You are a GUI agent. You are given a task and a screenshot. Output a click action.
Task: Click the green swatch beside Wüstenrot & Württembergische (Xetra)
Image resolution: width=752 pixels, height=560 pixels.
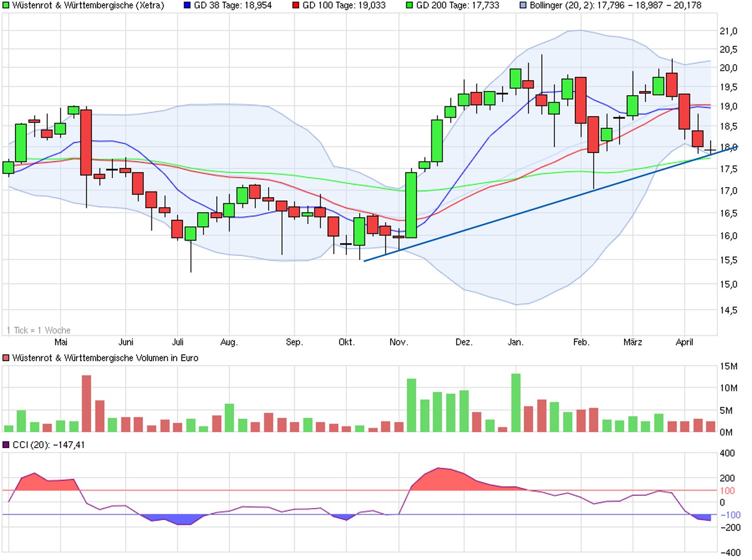click(6, 5)
